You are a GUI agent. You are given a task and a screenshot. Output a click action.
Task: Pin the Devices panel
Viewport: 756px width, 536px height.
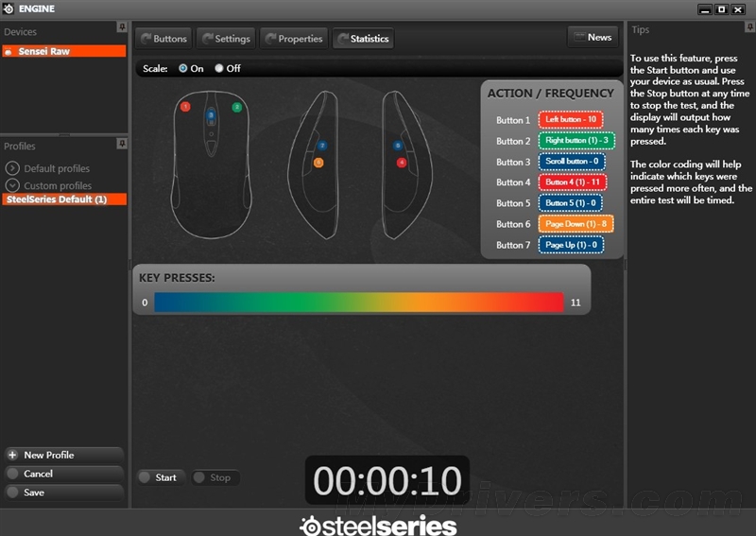pyautogui.click(x=122, y=26)
